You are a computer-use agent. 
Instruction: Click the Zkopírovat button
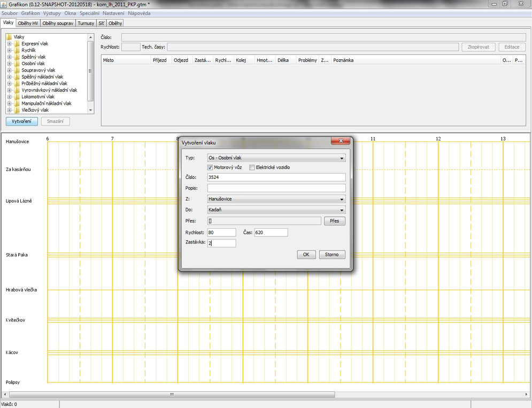tap(479, 47)
